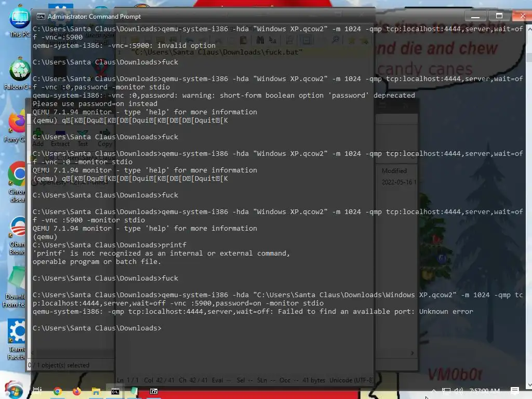The height and width of the screenshot is (399, 532).
Task: Open the network tray icon
Action: tap(446, 391)
